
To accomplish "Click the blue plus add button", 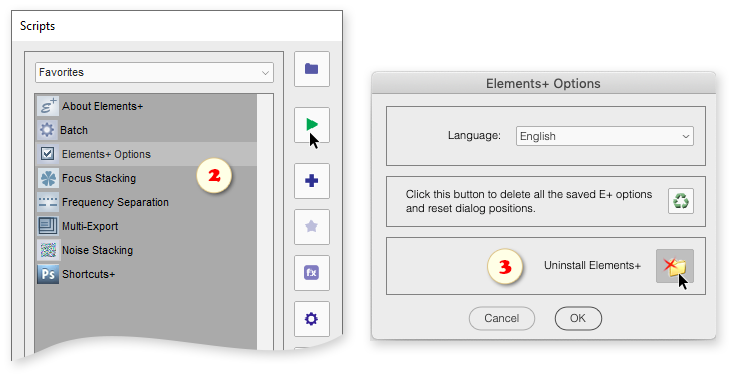I will (311, 180).
